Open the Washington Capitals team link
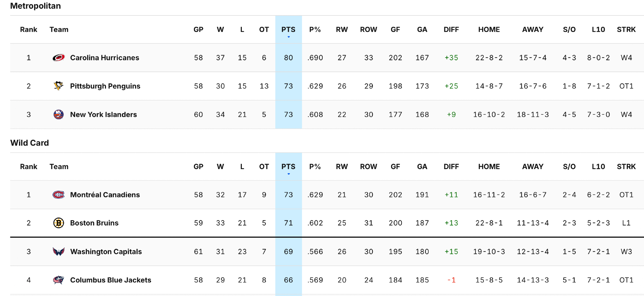Viewport: 644px width, 296px height. pos(106,252)
